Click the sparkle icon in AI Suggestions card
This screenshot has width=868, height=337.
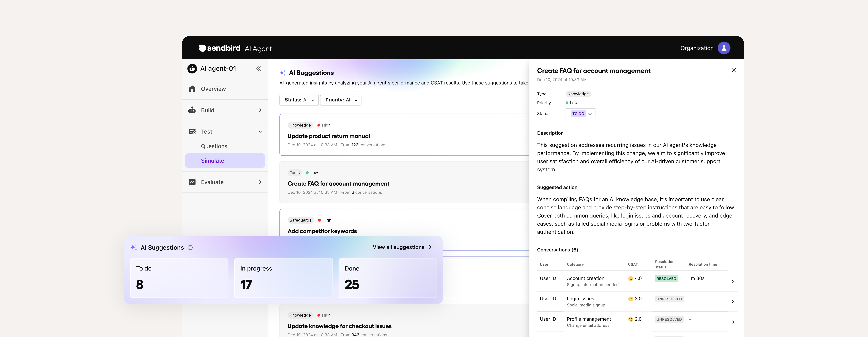pyautogui.click(x=134, y=247)
